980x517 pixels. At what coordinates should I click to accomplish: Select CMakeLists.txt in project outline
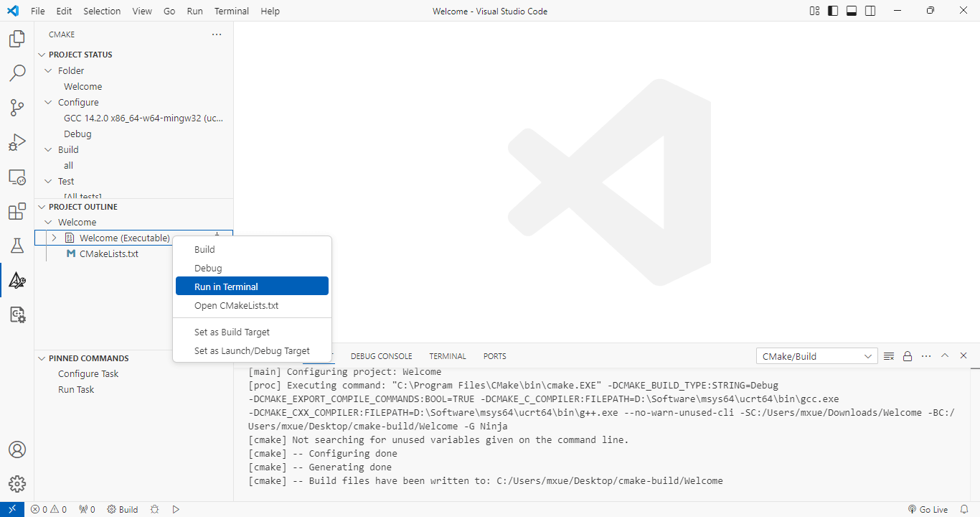click(108, 253)
